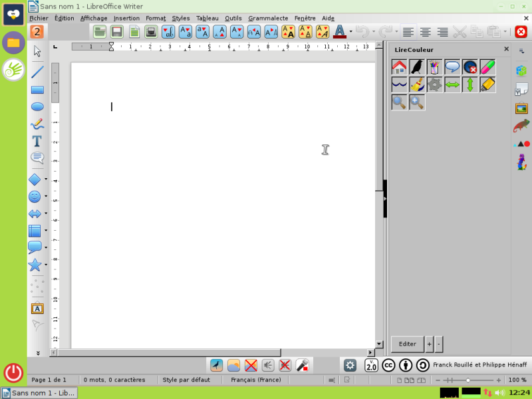
Task: Expand the diamond basic shapes dropdown
Action: [x=46, y=179]
